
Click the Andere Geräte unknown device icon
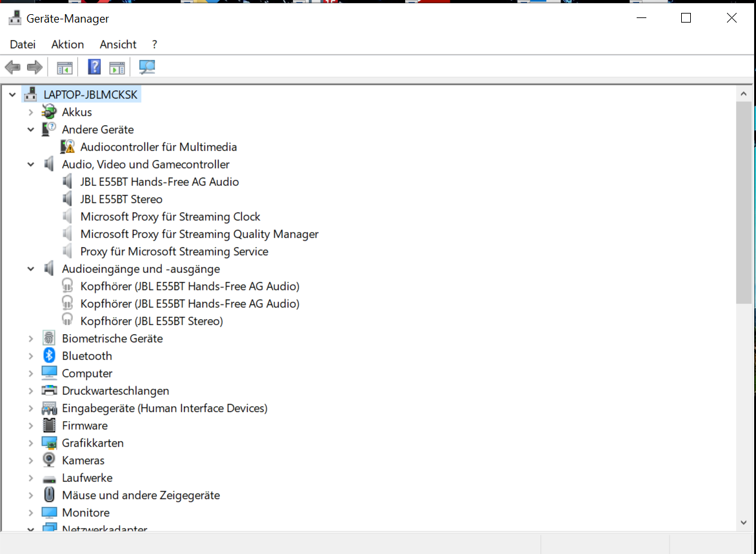point(48,129)
